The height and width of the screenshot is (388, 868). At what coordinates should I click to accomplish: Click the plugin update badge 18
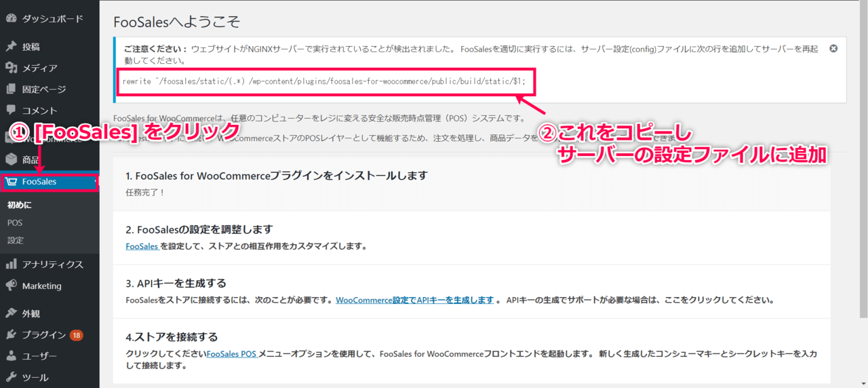click(x=76, y=335)
